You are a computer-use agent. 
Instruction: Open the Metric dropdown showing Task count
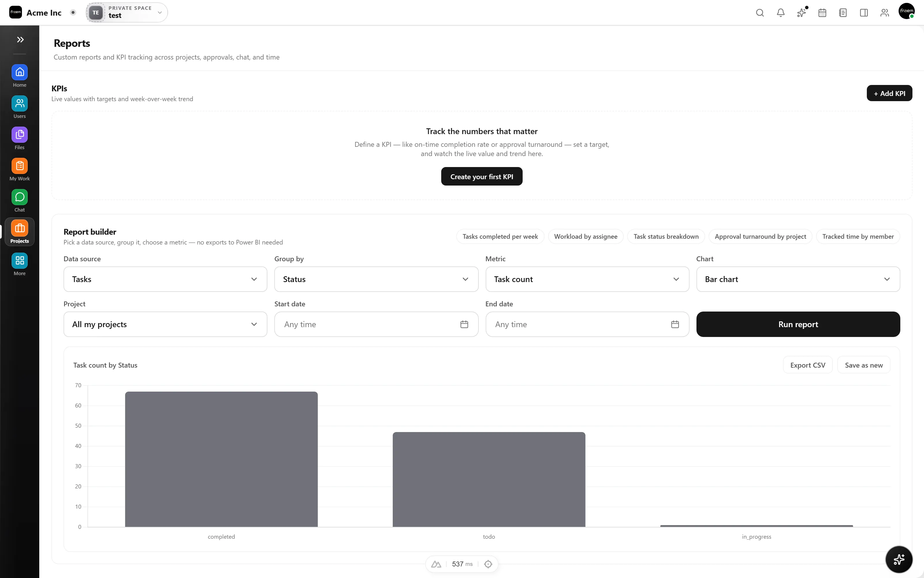(587, 279)
